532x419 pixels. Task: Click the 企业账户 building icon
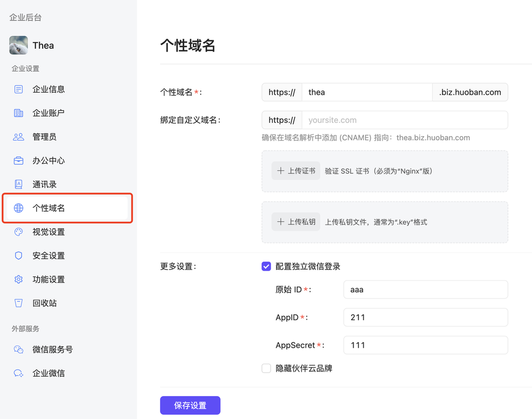tap(19, 113)
